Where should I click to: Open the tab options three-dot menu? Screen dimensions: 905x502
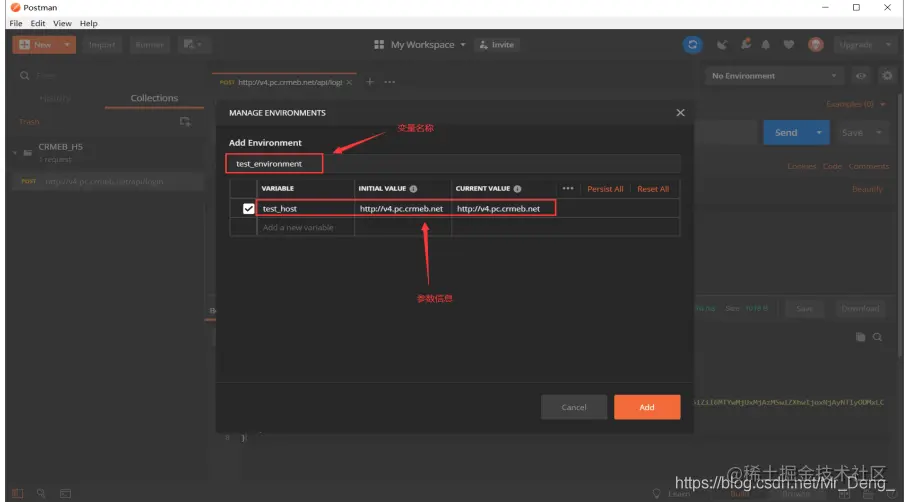pos(390,82)
